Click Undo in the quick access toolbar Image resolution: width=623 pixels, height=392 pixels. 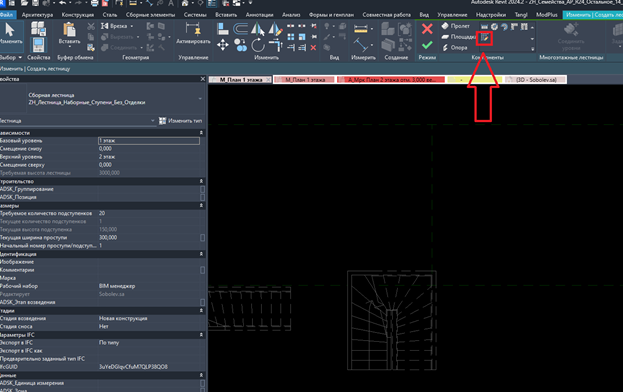[x=62, y=3]
